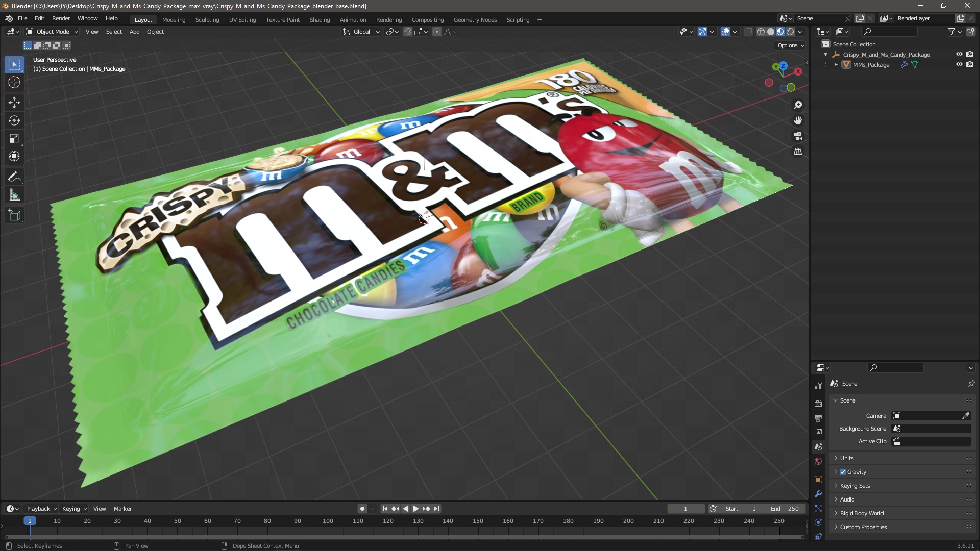The height and width of the screenshot is (551, 980).
Task: Hide MMs_Package object in viewport
Action: [x=959, y=64]
